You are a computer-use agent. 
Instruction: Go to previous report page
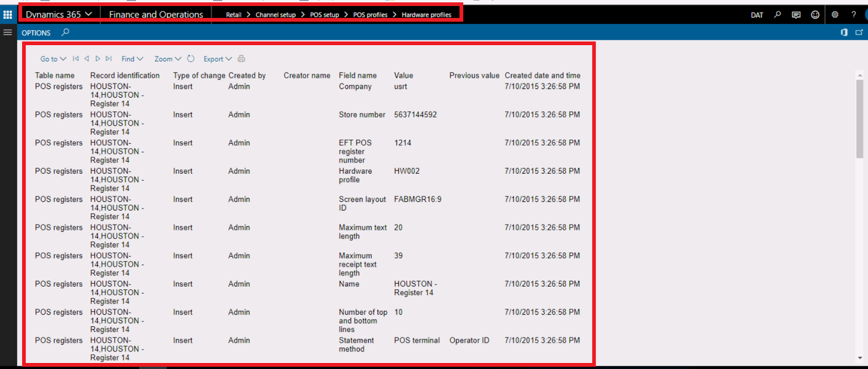click(86, 59)
